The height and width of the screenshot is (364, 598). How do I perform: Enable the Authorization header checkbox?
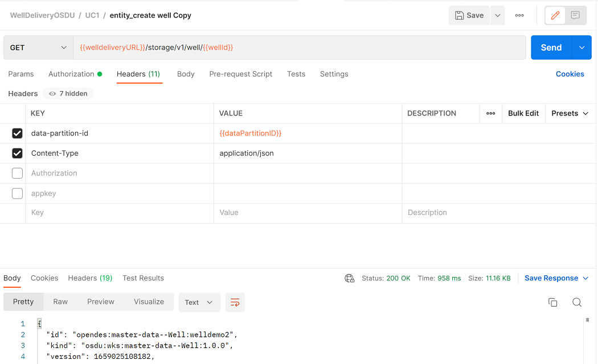[x=17, y=173]
